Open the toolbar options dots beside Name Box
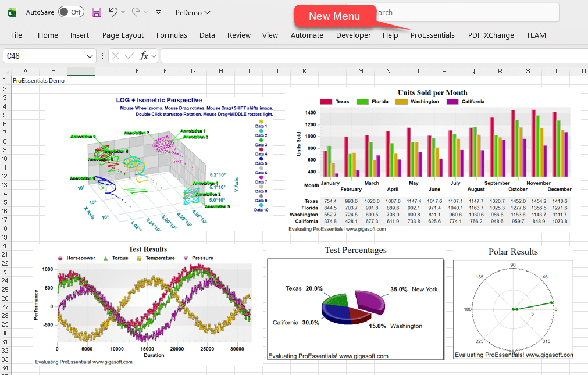Image resolution: width=588 pixels, height=375 pixels. 102,56
